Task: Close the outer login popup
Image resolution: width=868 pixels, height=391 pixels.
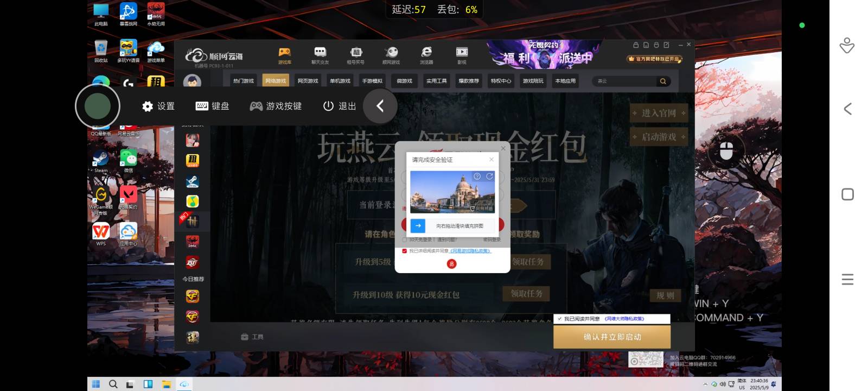Action: point(503,148)
